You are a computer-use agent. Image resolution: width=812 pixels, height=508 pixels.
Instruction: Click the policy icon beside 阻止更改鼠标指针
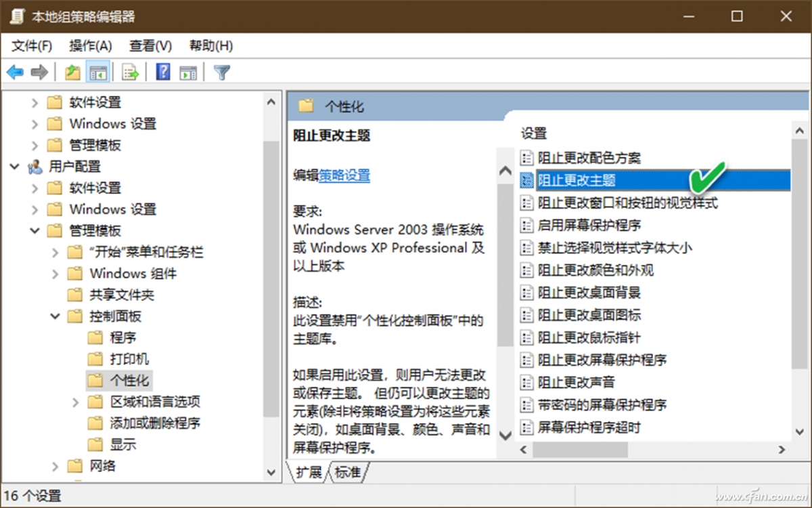pyautogui.click(x=527, y=337)
